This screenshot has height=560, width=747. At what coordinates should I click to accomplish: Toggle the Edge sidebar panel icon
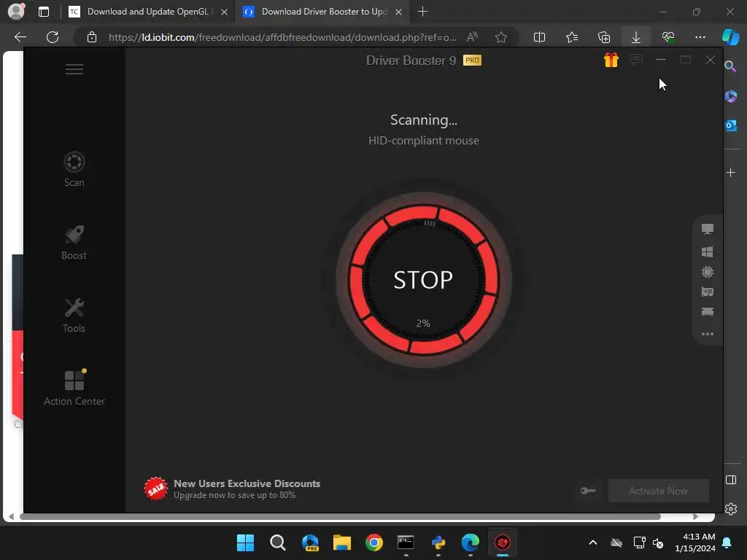pyautogui.click(x=731, y=480)
